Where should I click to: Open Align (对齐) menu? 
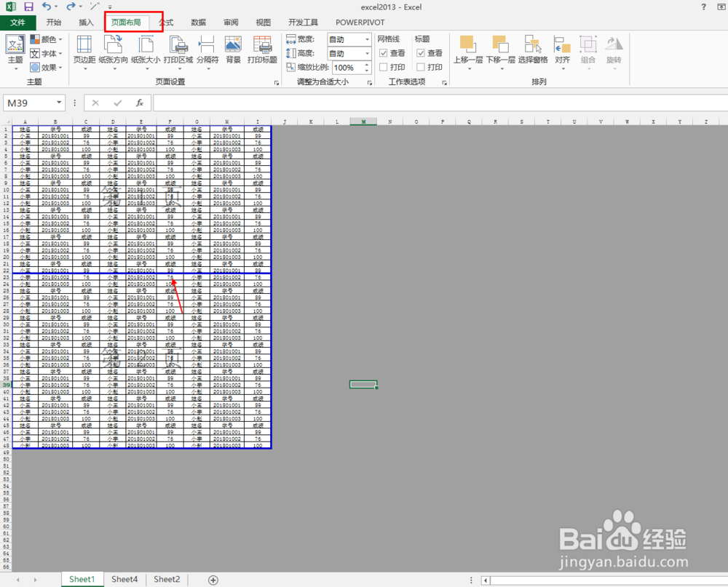pyautogui.click(x=563, y=52)
